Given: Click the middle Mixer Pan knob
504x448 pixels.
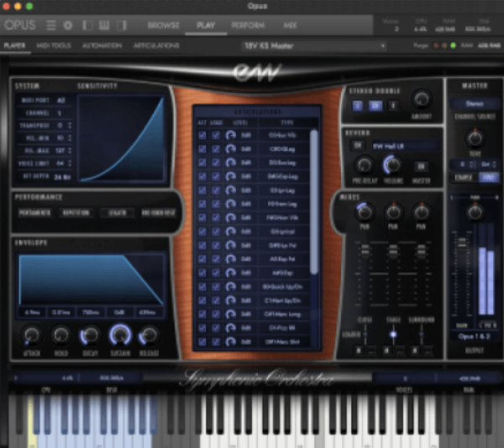Looking at the screenshot, I should (x=393, y=212).
